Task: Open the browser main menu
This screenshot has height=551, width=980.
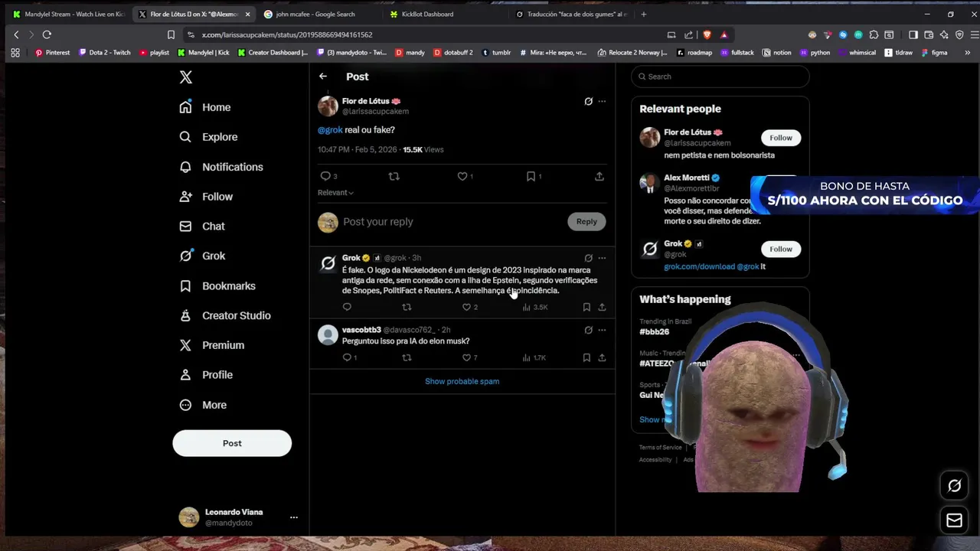Action: [x=975, y=34]
